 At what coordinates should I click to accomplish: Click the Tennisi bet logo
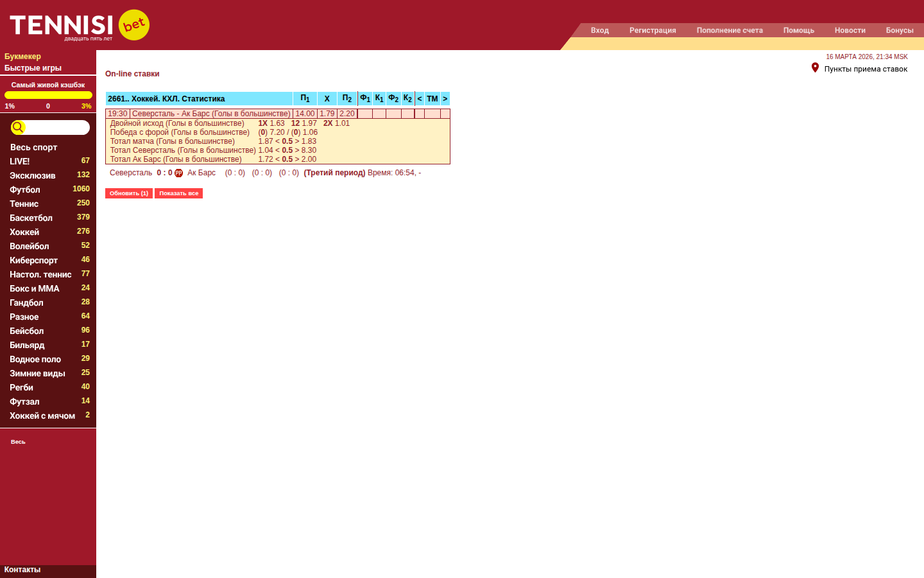pos(80,26)
